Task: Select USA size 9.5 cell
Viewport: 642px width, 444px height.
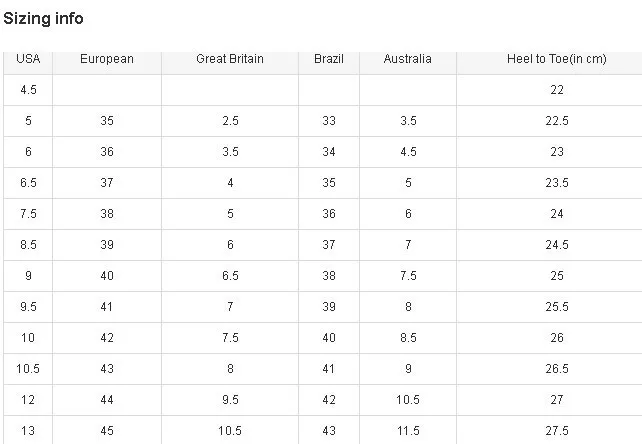Action: pyautogui.click(x=28, y=307)
